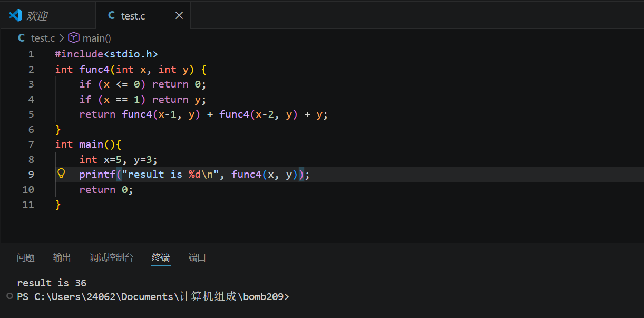Screen dimensions: 644x318
Task: Open the 调试控制台 debug console tab
Action: coord(112,257)
